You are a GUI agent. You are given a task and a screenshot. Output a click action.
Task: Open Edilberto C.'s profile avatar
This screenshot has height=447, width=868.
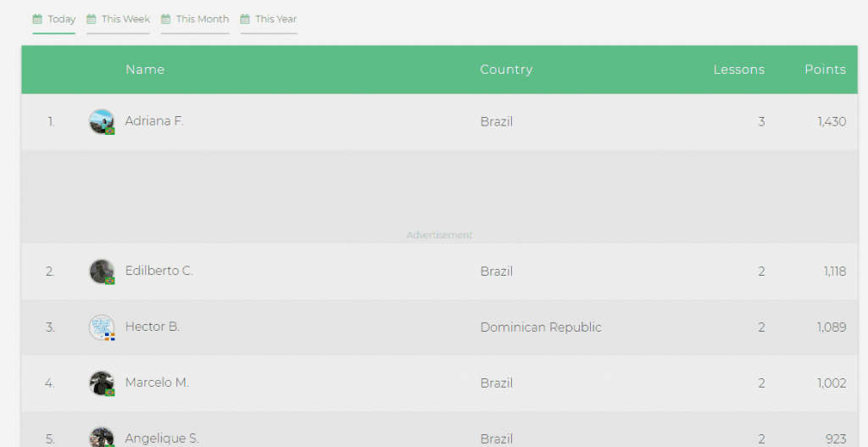102,271
